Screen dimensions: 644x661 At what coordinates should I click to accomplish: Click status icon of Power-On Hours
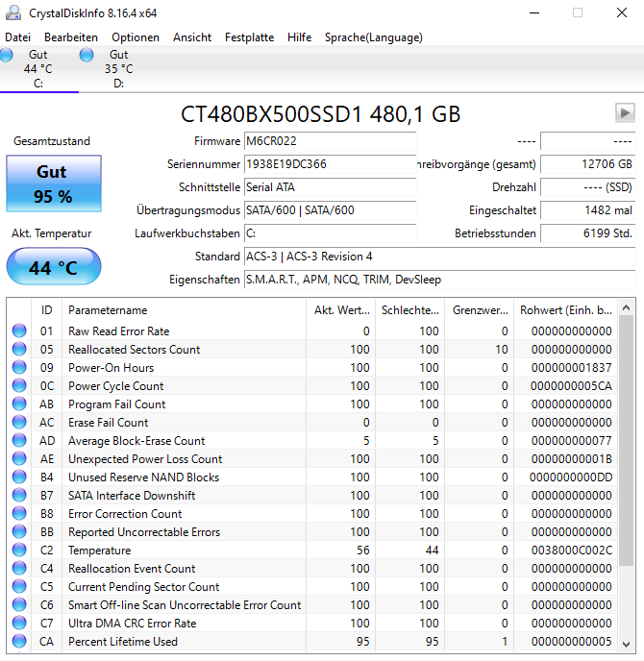pos(19,367)
